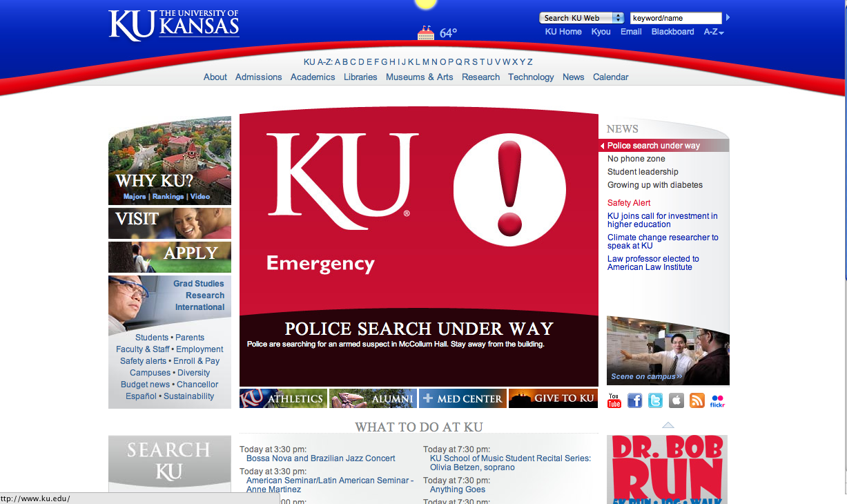Click the Give to KU banner

click(553, 398)
